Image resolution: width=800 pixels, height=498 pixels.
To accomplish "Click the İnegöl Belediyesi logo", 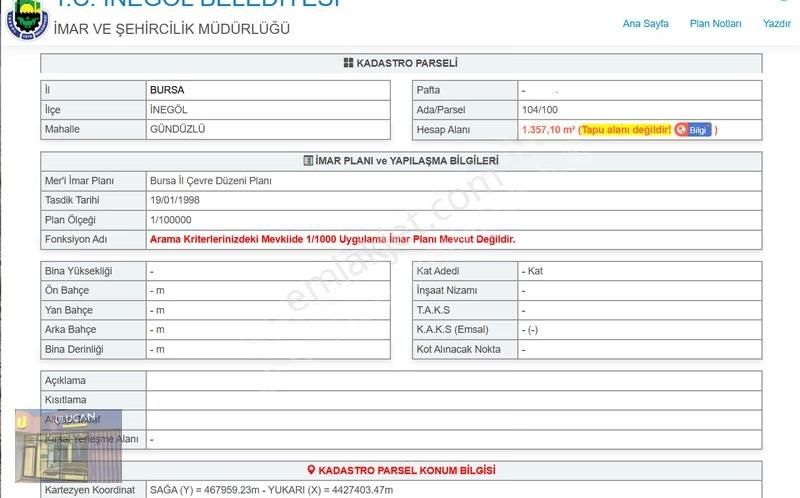I will point(28,19).
